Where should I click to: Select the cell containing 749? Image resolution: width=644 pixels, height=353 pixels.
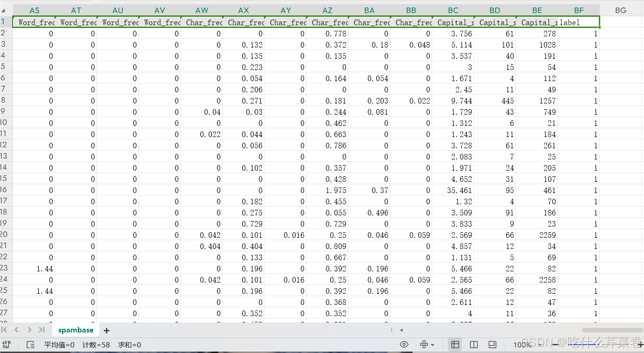[x=537, y=112]
